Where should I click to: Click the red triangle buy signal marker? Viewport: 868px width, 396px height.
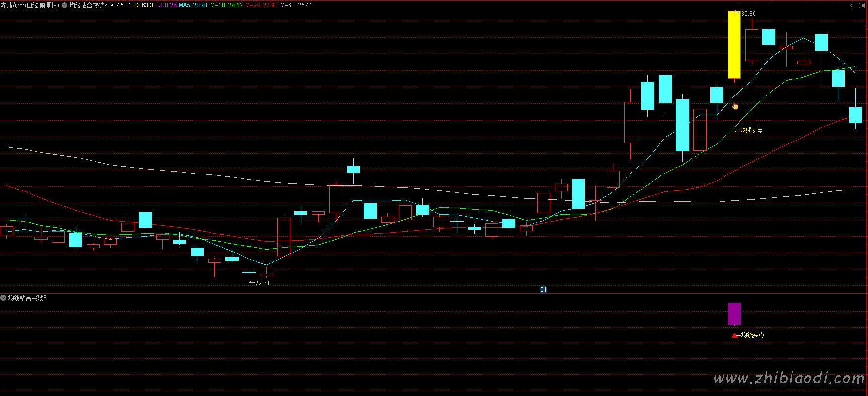click(734, 335)
